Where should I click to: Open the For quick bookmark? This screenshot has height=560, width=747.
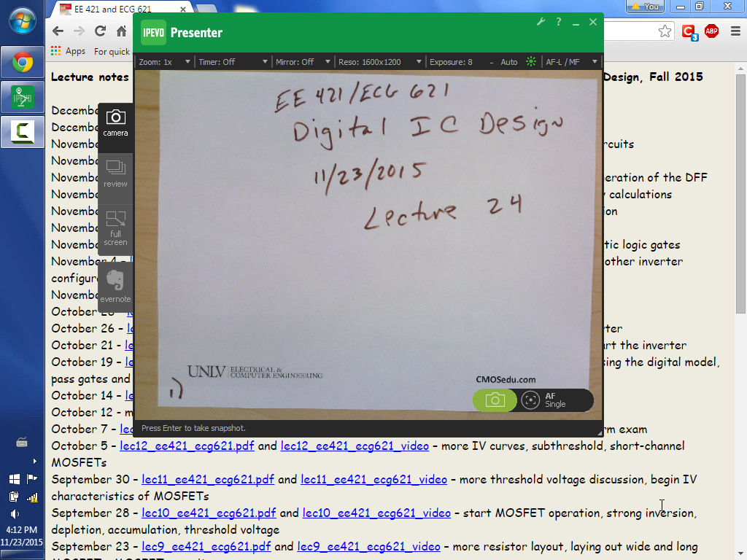click(112, 52)
